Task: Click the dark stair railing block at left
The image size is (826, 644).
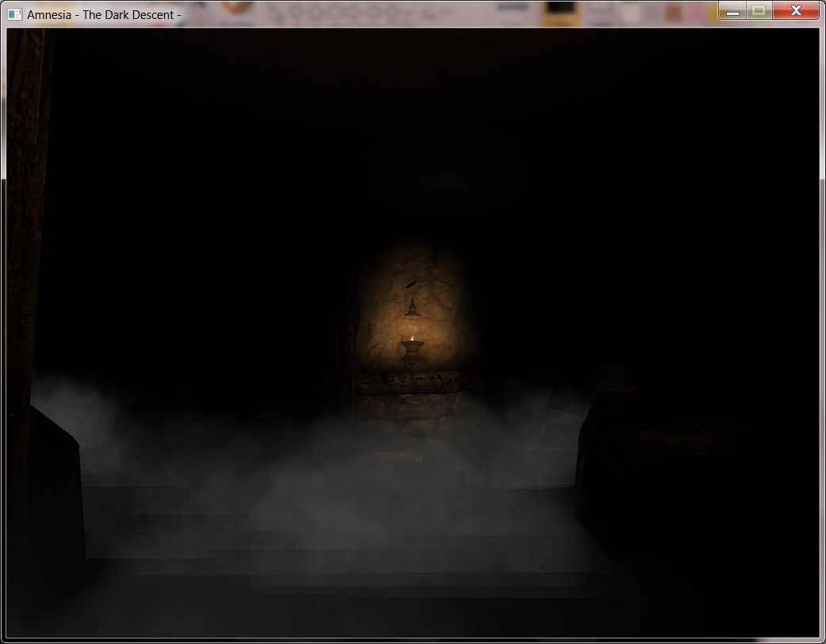Action: click(x=55, y=491)
